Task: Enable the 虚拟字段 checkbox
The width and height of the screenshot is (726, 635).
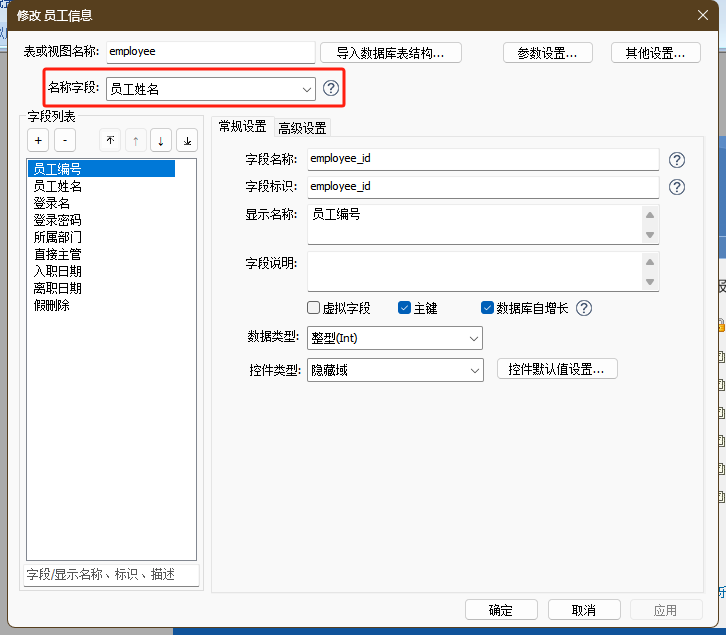Action: pyautogui.click(x=314, y=308)
